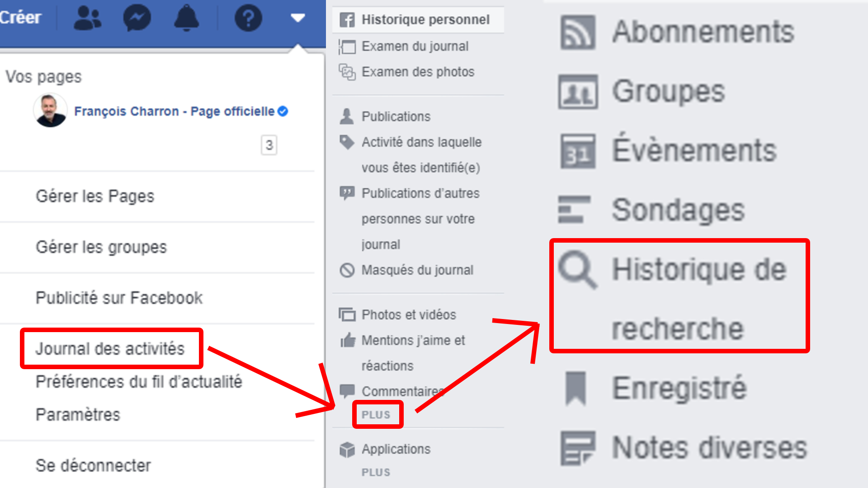This screenshot has height=488, width=868.
Task: Open Mentions j'aime et réactions
Action: pos(413,352)
